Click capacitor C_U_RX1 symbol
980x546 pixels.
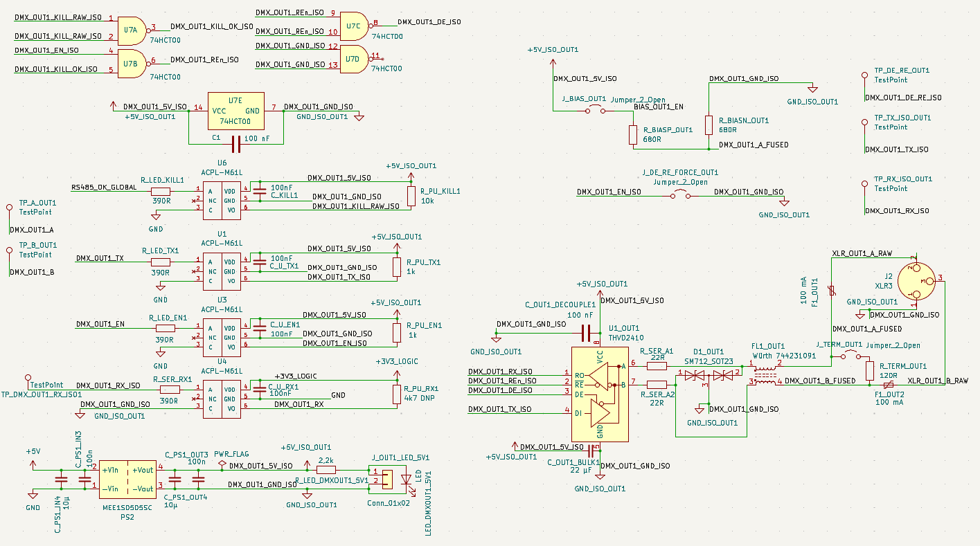tap(260, 390)
